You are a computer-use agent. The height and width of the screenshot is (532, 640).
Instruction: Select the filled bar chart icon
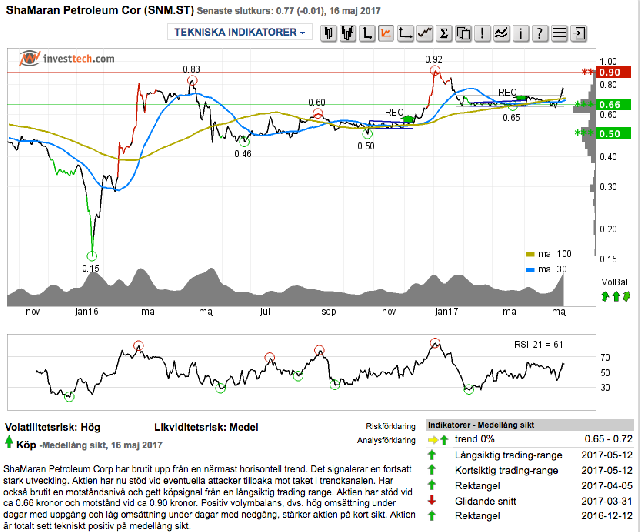click(x=347, y=33)
